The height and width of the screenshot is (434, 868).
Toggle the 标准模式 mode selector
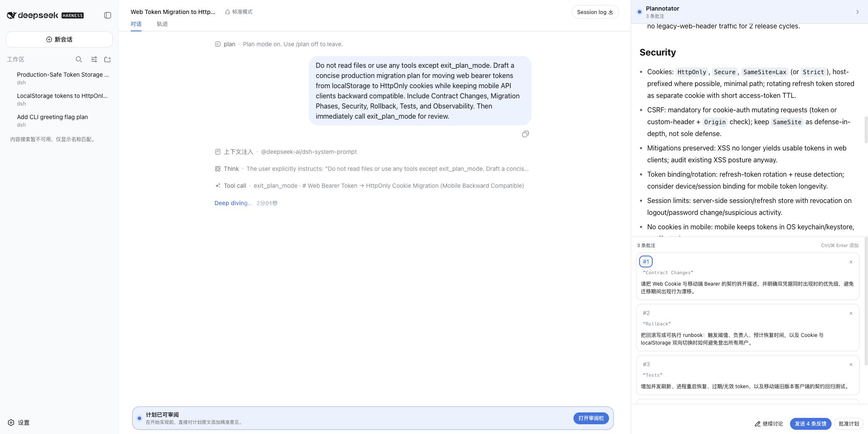239,12
